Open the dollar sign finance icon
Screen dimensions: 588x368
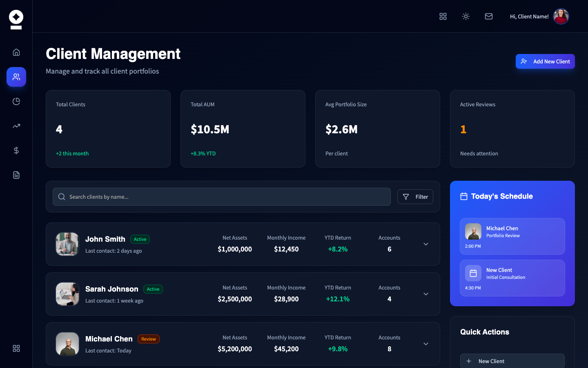tap(16, 150)
